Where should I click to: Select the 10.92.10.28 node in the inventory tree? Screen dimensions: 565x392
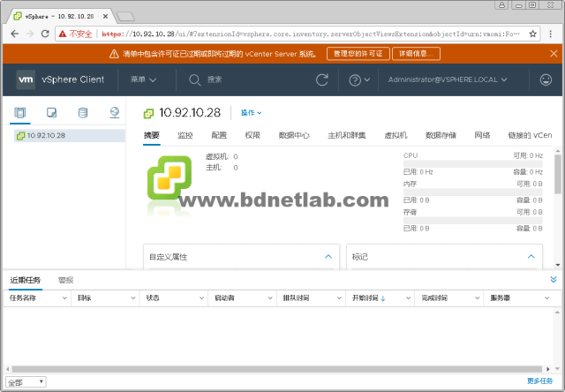pyautogui.click(x=70, y=136)
